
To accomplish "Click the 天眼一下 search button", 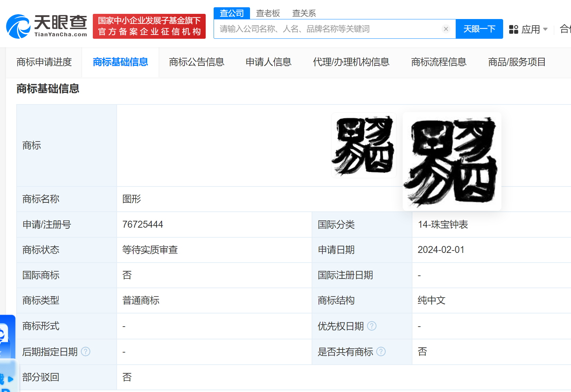I will point(479,29).
